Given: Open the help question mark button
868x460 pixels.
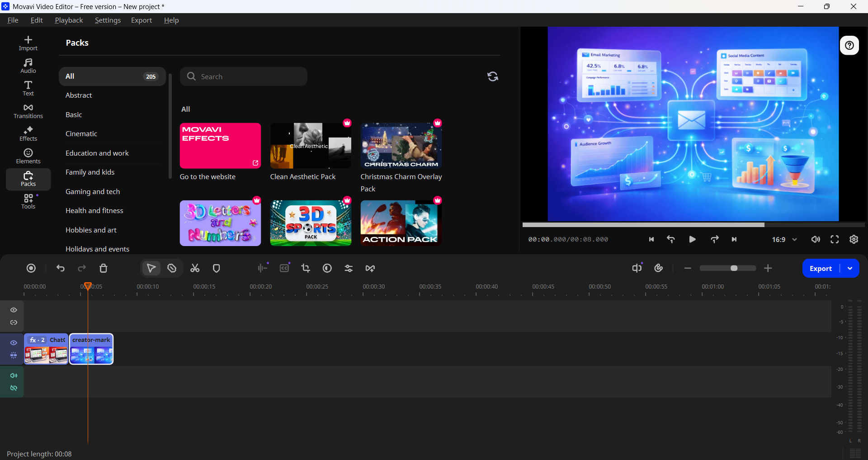Looking at the screenshot, I should [849, 45].
